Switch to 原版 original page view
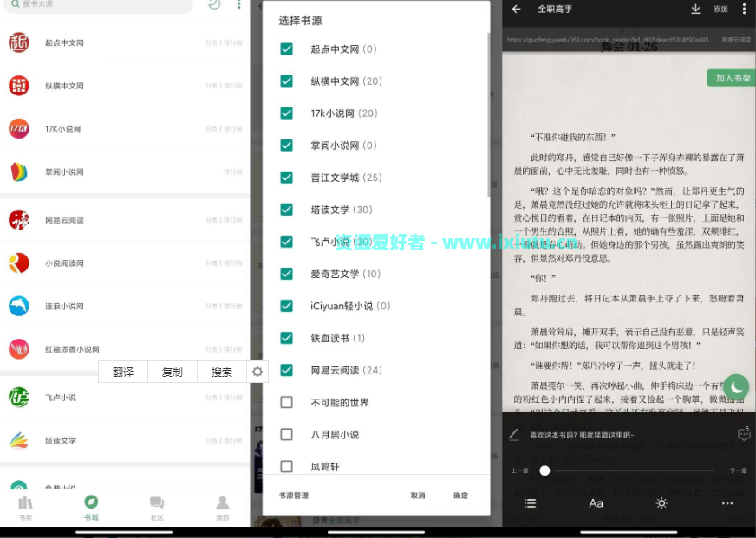756x538 pixels. (x=720, y=9)
